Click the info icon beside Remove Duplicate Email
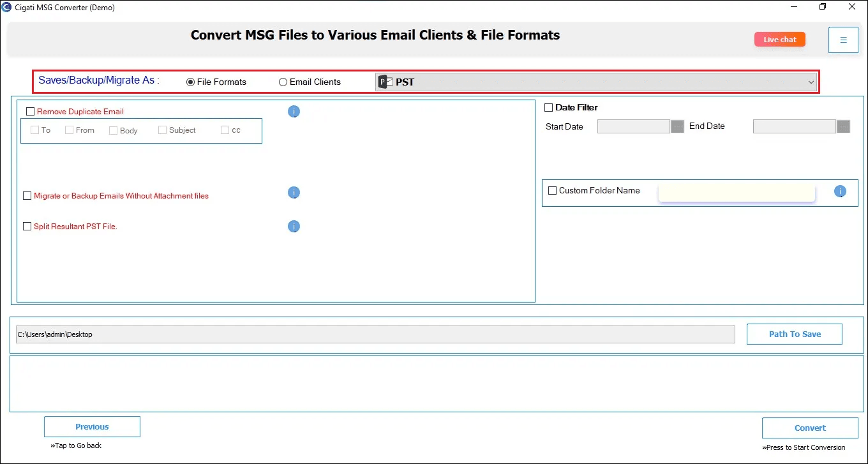868x464 pixels. click(x=294, y=111)
